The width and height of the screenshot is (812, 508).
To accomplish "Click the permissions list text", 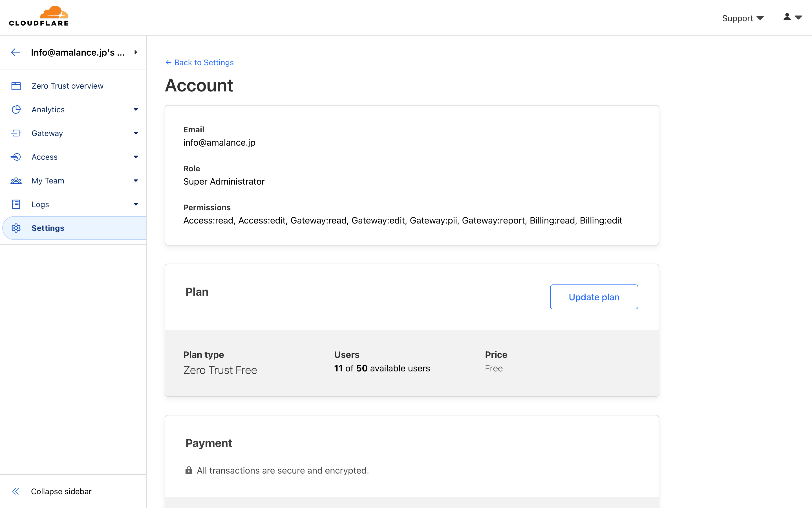I will (403, 220).
